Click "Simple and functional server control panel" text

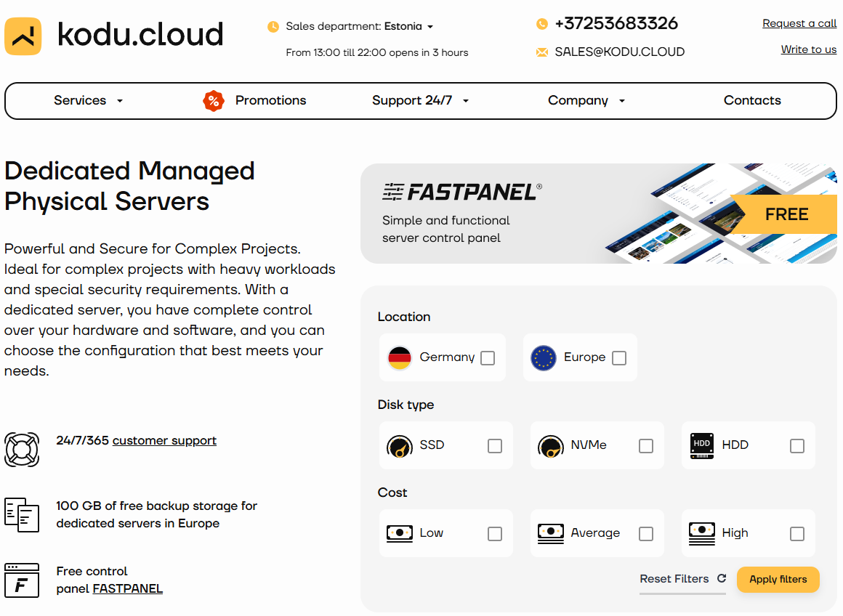(445, 229)
